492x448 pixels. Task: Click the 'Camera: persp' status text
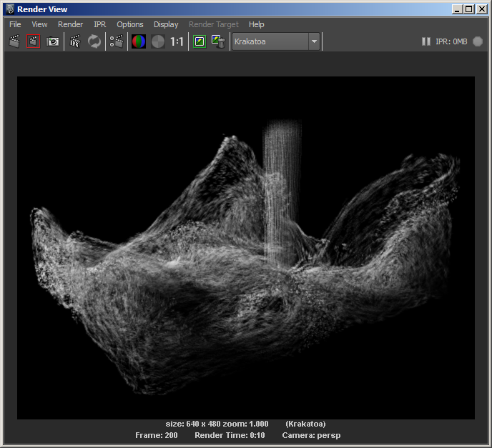[311, 435]
